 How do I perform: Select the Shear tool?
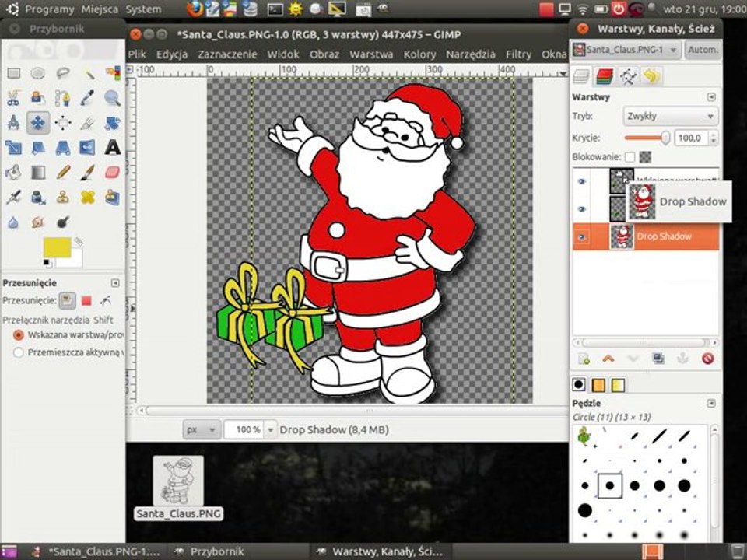[x=38, y=147]
